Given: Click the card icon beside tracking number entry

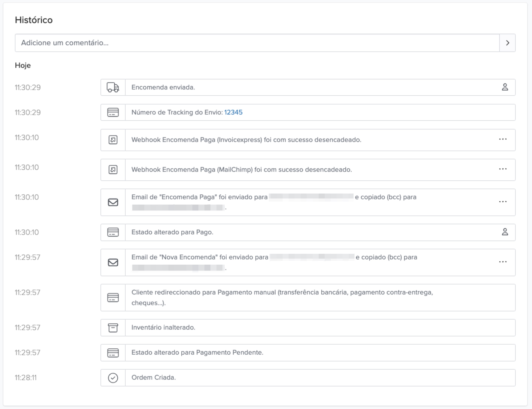Looking at the screenshot, I should pyautogui.click(x=113, y=112).
